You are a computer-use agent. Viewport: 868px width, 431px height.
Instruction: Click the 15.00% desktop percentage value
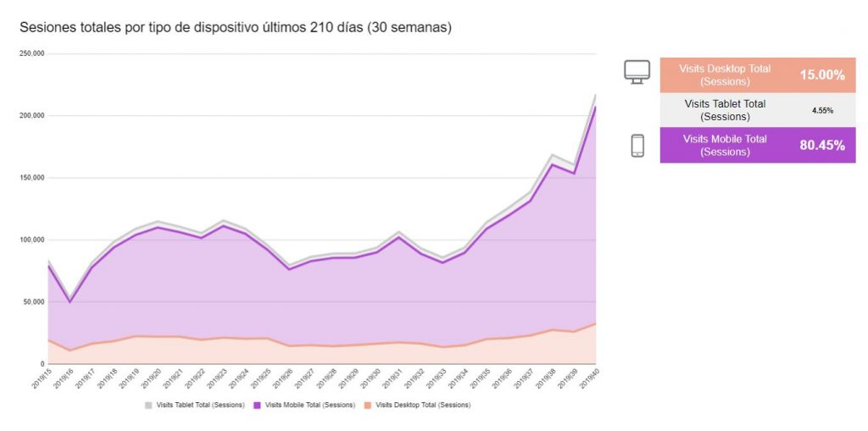coord(822,75)
